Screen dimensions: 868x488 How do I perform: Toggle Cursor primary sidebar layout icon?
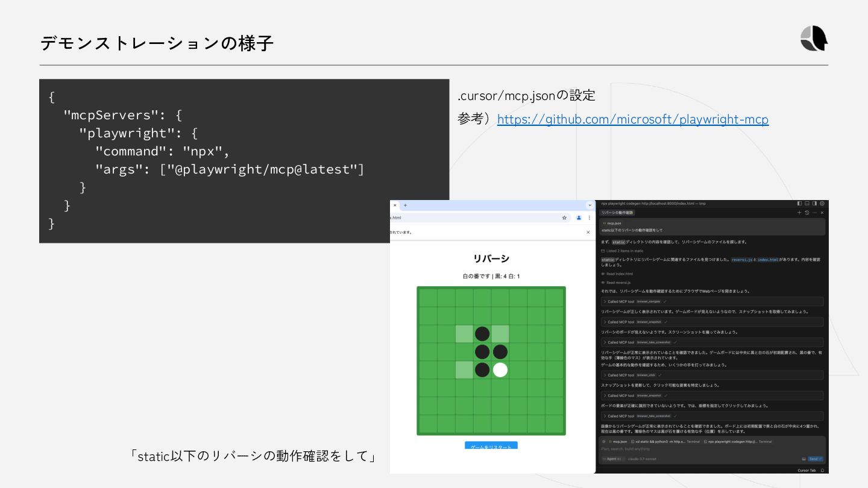tap(799, 204)
